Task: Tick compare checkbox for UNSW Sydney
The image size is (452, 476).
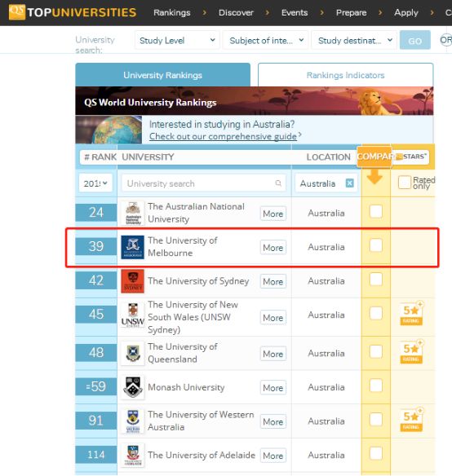Action: 375,313
